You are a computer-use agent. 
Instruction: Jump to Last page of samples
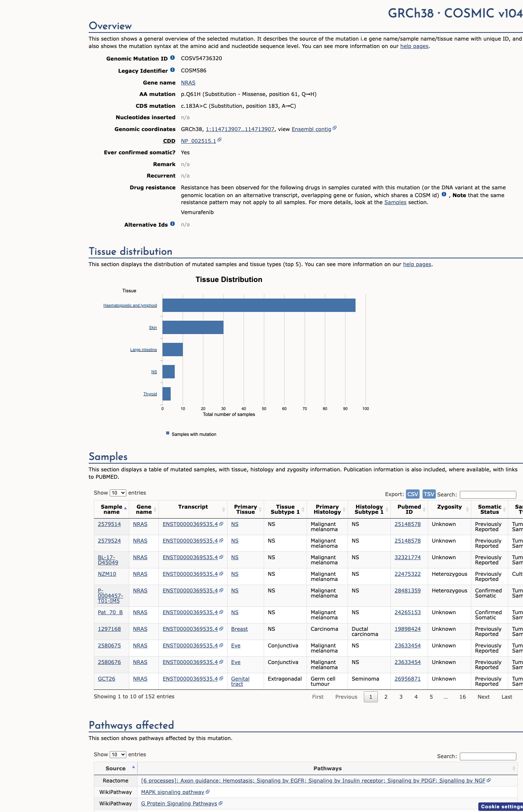click(507, 697)
